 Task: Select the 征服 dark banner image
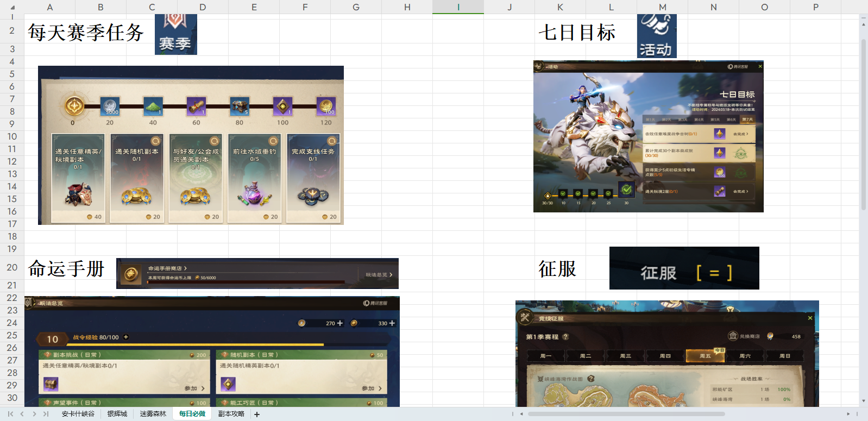684,268
